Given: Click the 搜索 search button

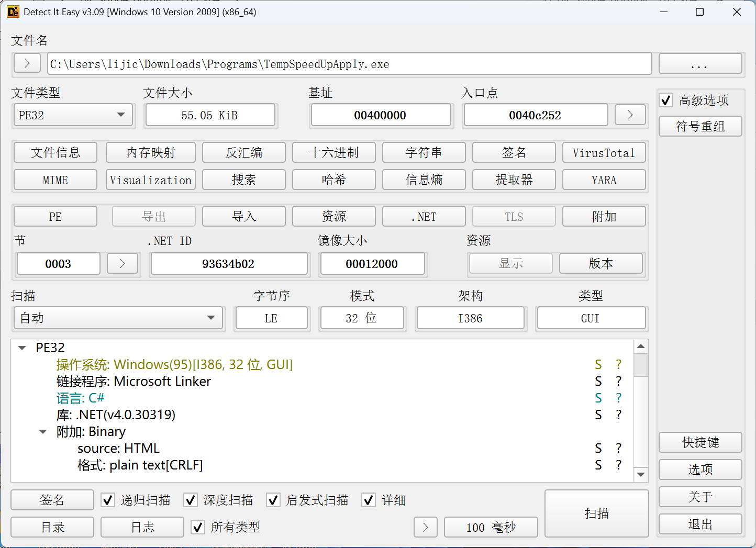Looking at the screenshot, I should click(x=244, y=180).
